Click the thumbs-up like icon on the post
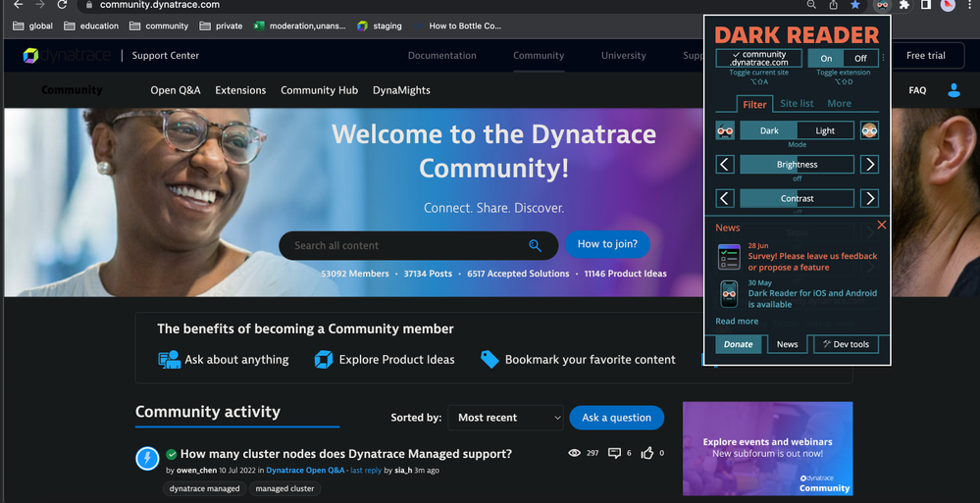The image size is (980, 503). tap(648, 453)
